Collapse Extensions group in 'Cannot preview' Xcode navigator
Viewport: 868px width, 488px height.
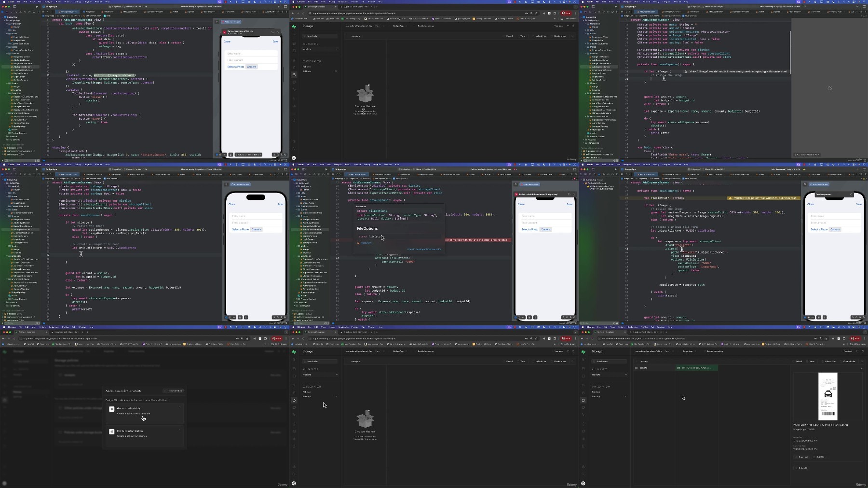7,93
